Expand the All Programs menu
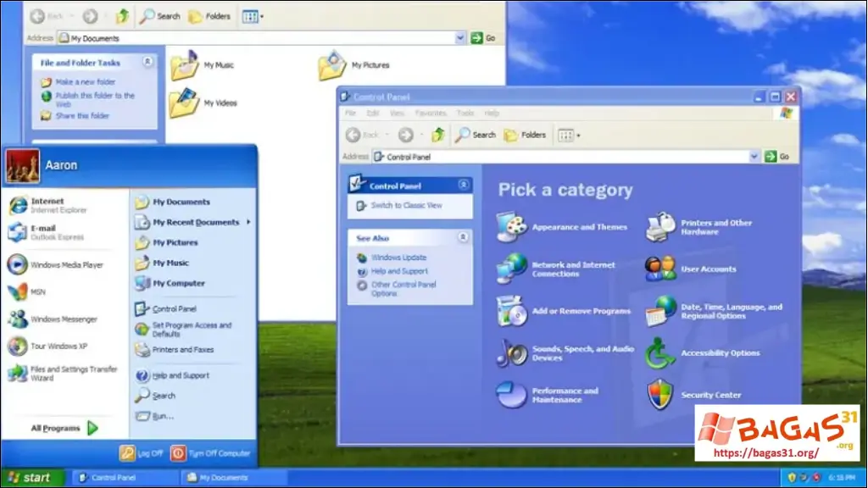The width and height of the screenshot is (868, 488). point(56,428)
